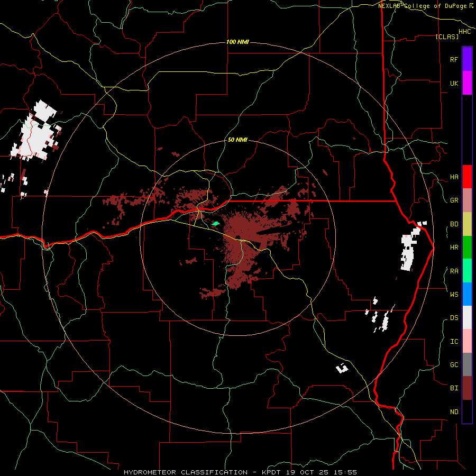Click the WS blue legend swatch
476x476 pixels.
coord(467,294)
